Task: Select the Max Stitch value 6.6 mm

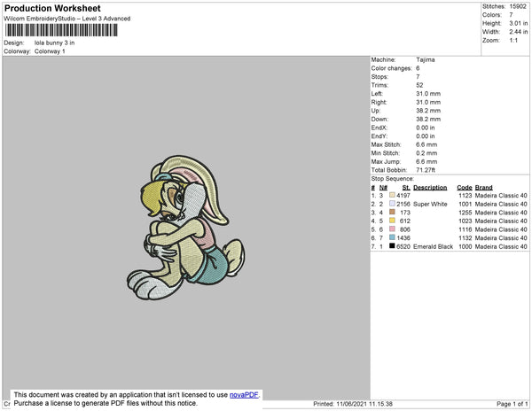Action: click(x=426, y=144)
